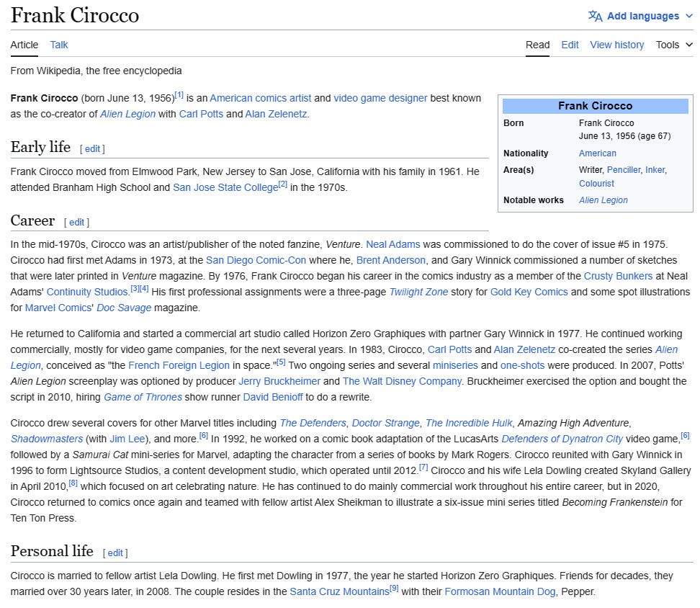This screenshot has height=608, width=700.
Task: Edit the Early life section
Action: 92,148
